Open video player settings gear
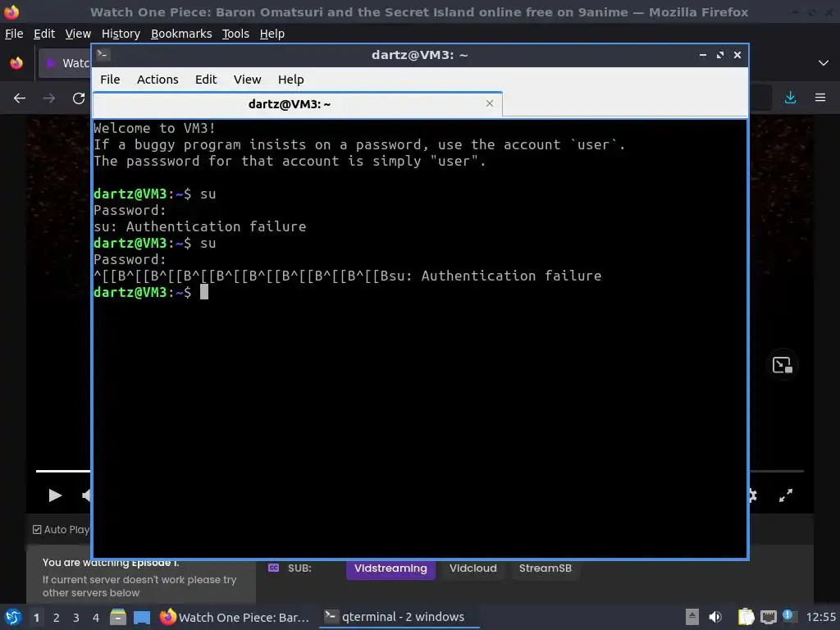 click(x=753, y=495)
